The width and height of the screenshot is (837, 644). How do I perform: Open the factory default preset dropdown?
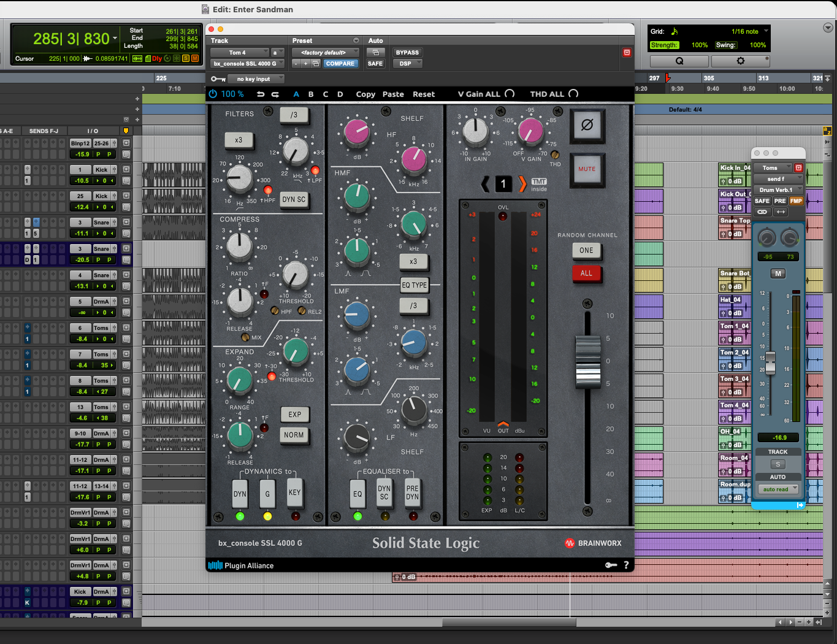point(325,53)
